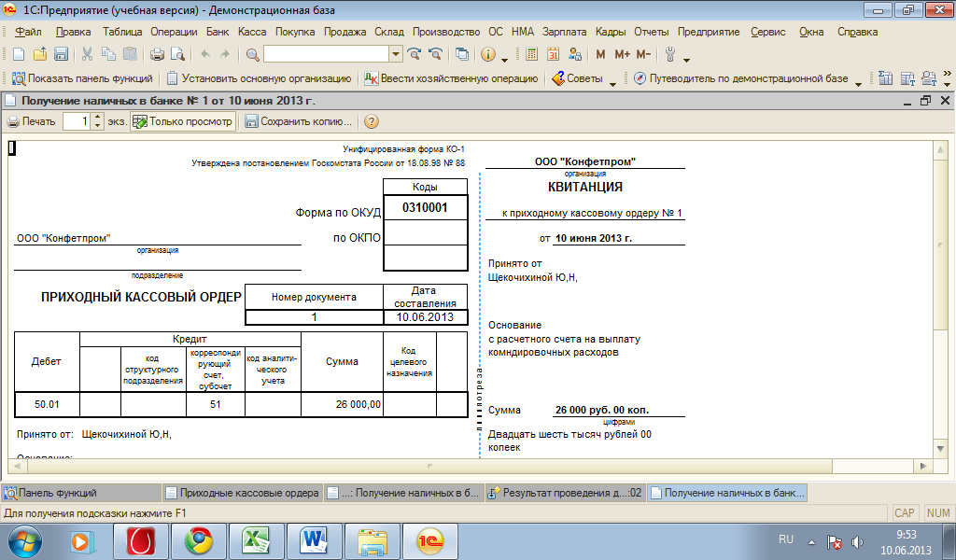Image resolution: width=956 pixels, height=560 pixels.
Task: Switch to Приходные кассовые ордера tab
Action: 242,493
